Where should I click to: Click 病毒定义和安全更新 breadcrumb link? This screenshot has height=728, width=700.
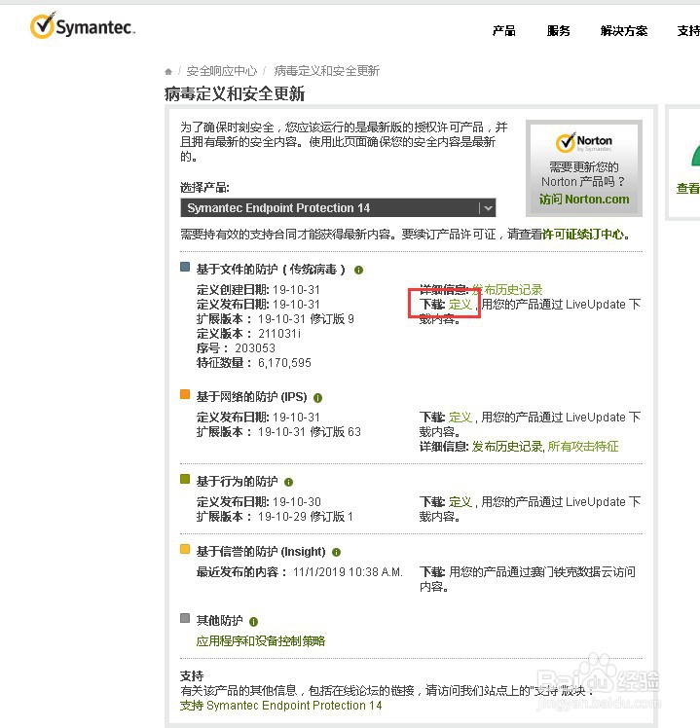pos(326,71)
